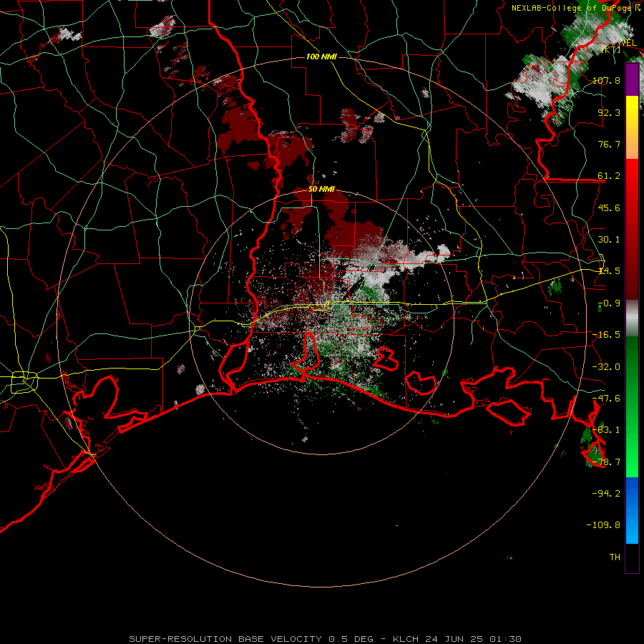
Task: Click the [KT] units label
Action: pyautogui.click(x=611, y=50)
